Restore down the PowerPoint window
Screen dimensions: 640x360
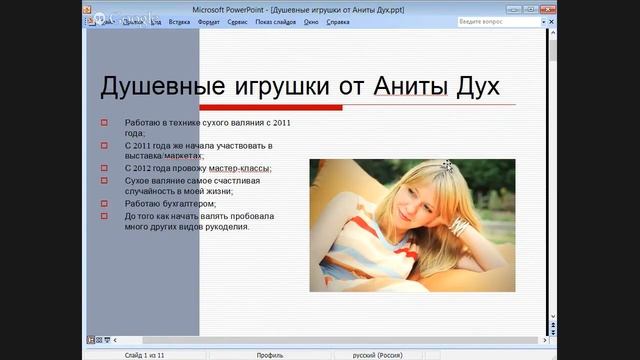pyautogui.click(x=531, y=9)
